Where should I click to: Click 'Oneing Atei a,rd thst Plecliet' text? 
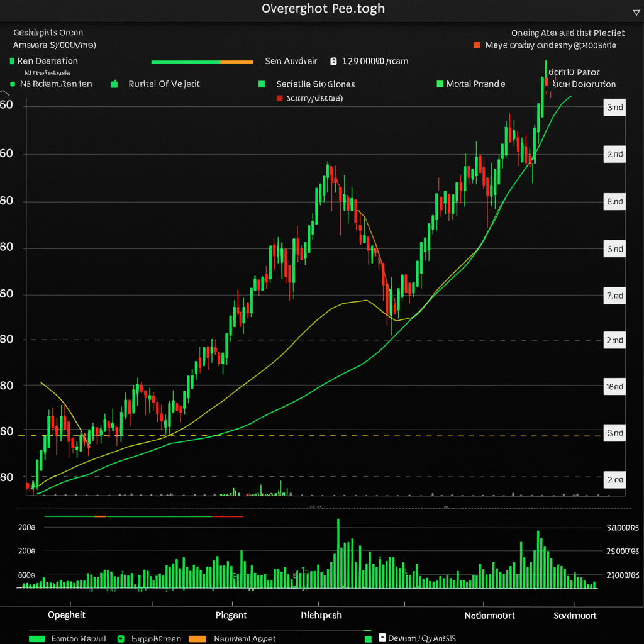[568, 33]
